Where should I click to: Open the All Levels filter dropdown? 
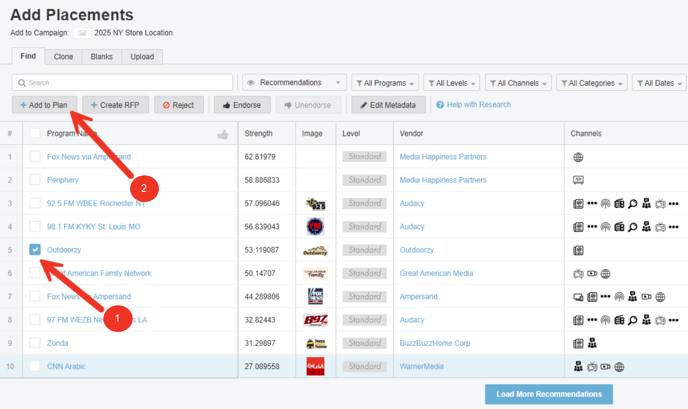[452, 83]
